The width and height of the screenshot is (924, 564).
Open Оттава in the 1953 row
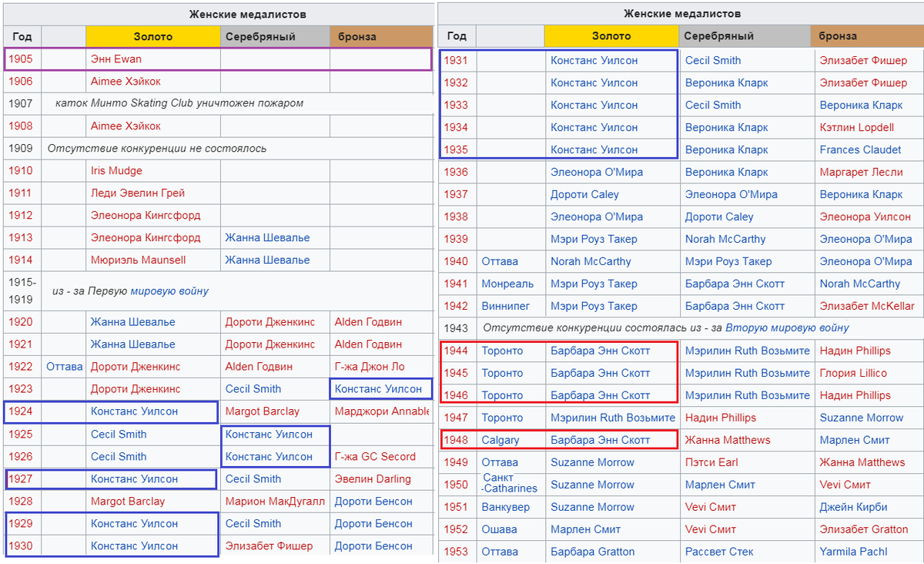click(500, 552)
